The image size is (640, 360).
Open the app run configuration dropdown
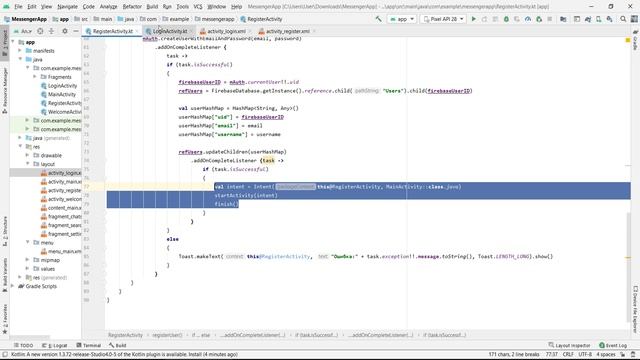coord(402,19)
